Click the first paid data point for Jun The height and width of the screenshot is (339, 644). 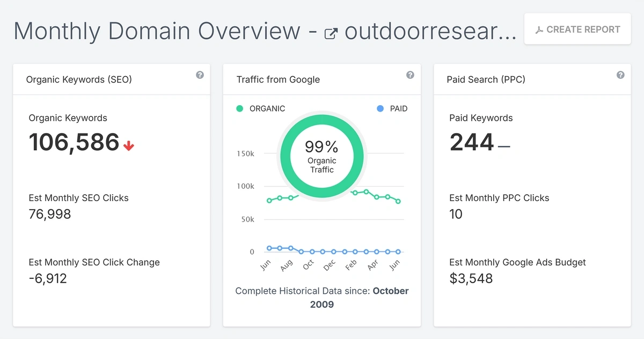[269, 248]
